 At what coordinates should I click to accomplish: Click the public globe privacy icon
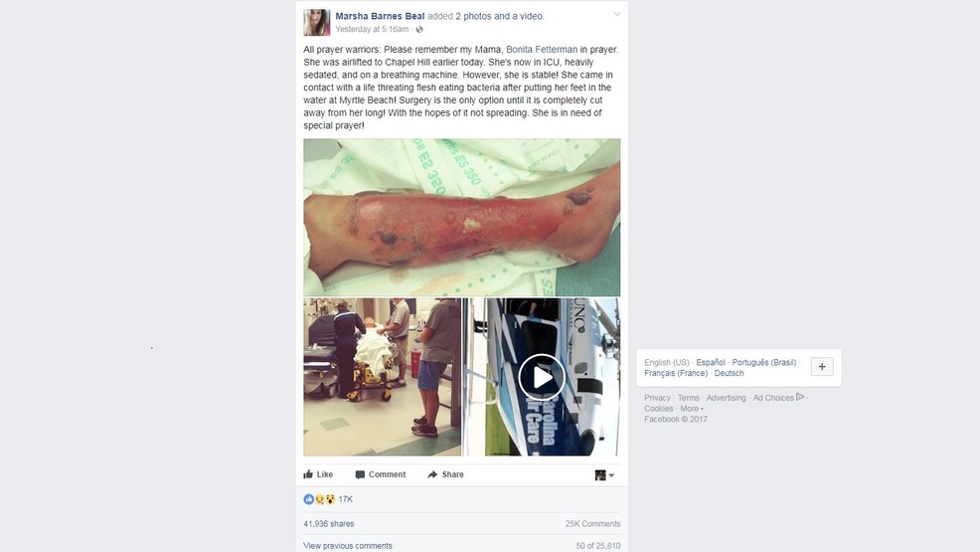419,30
